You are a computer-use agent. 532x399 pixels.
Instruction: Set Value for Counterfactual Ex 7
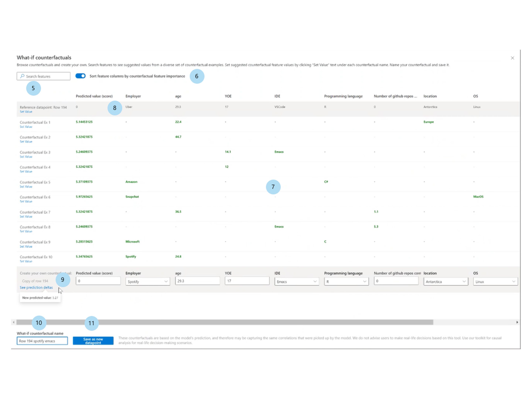[26, 216]
